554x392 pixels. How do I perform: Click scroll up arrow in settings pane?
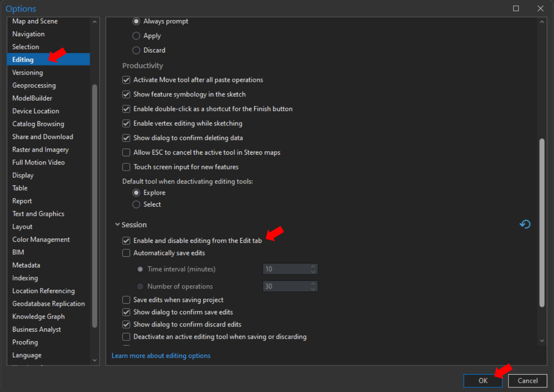[x=542, y=22]
